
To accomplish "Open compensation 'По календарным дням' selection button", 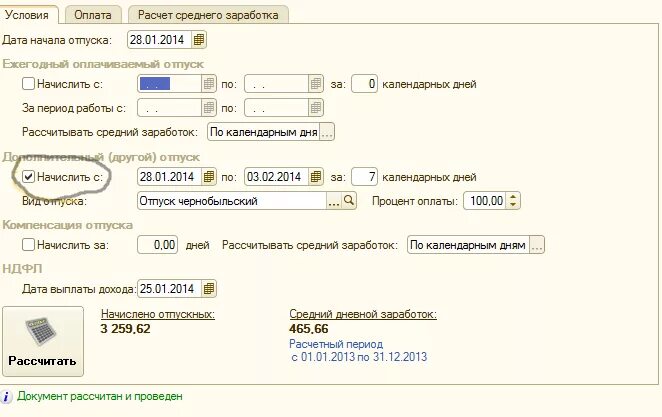I will (x=537, y=245).
